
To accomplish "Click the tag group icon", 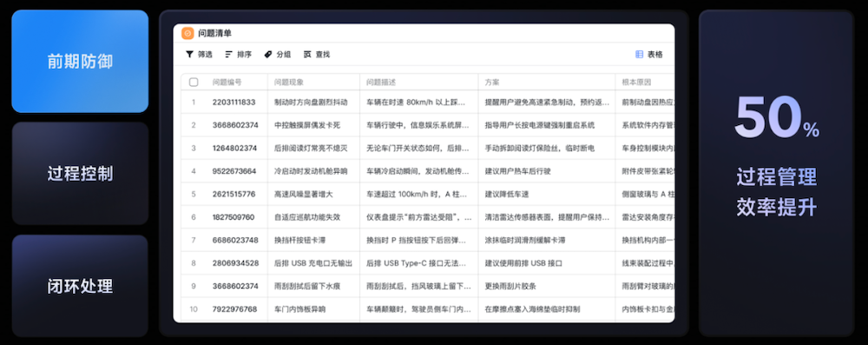I will (x=268, y=55).
